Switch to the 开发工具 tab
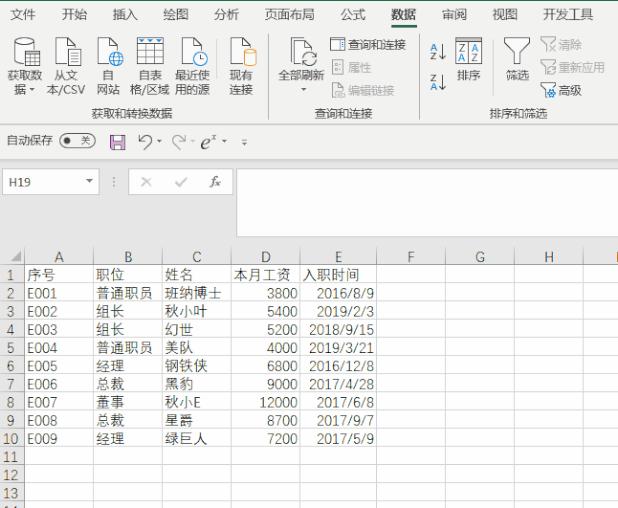618x508 pixels. [568, 15]
